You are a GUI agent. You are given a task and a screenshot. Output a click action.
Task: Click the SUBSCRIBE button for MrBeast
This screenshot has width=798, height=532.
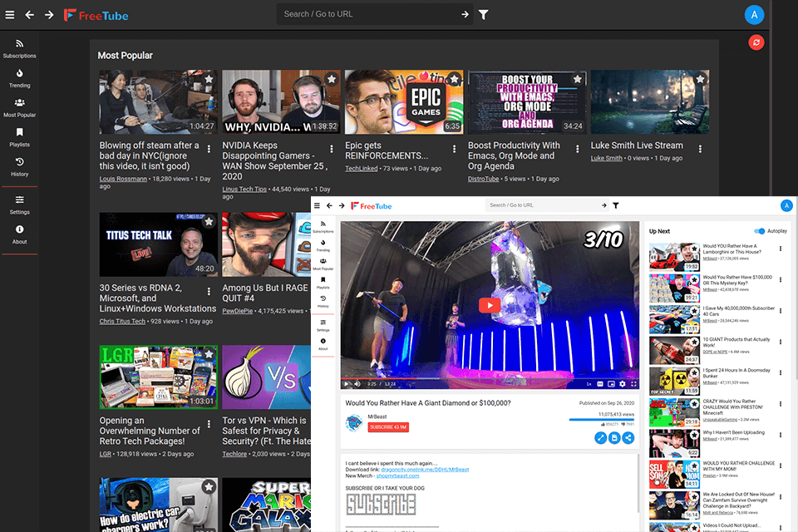point(388,428)
